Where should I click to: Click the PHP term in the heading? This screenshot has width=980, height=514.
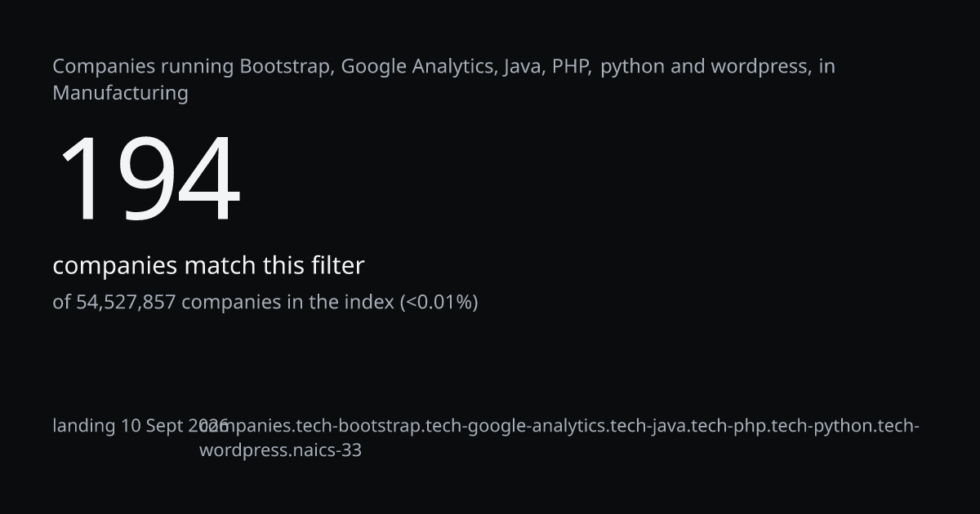coord(572,67)
